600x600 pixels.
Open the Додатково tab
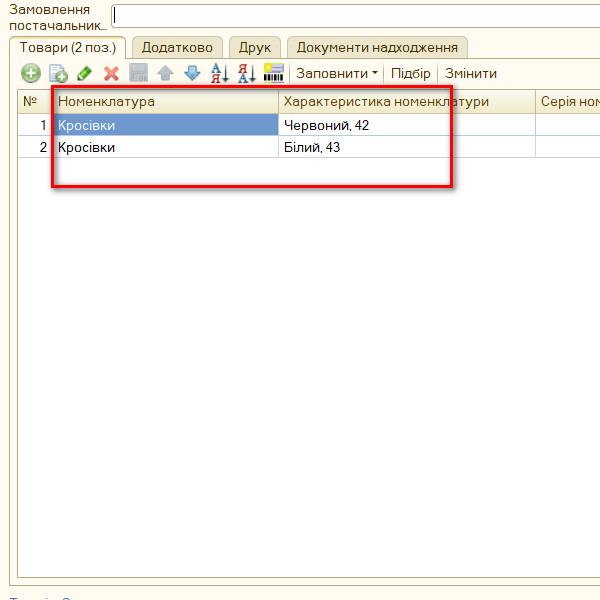pyautogui.click(x=177, y=48)
